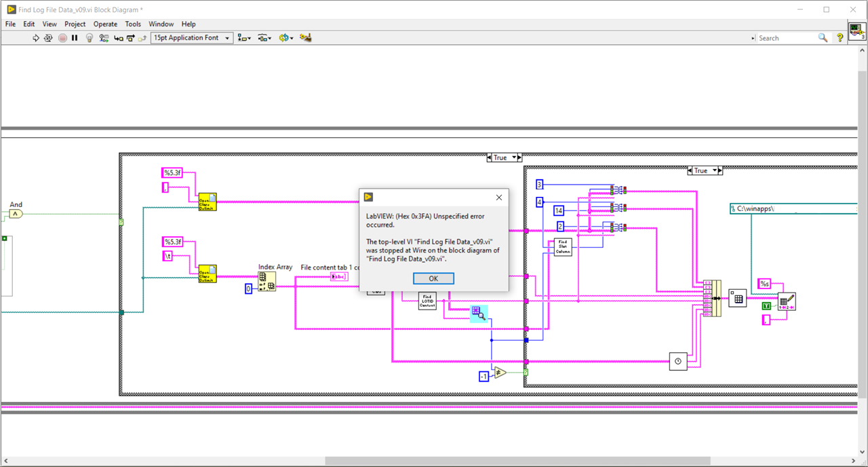This screenshot has height=467, width=868.
Task: Click the horizontal scrollbar thumb
Action: point(517,461)
